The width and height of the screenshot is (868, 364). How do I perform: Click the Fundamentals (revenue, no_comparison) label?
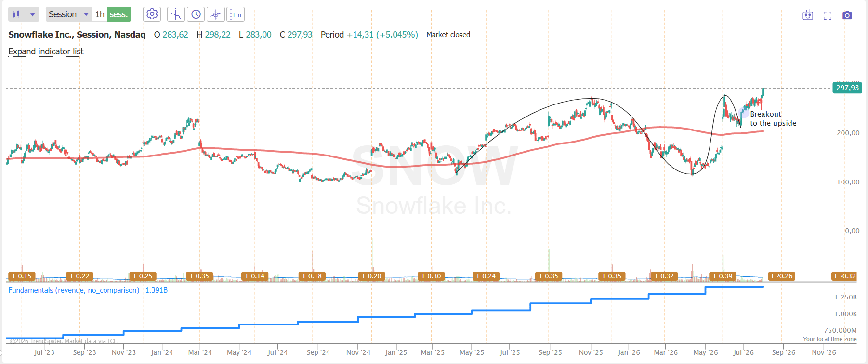[74, 290]
